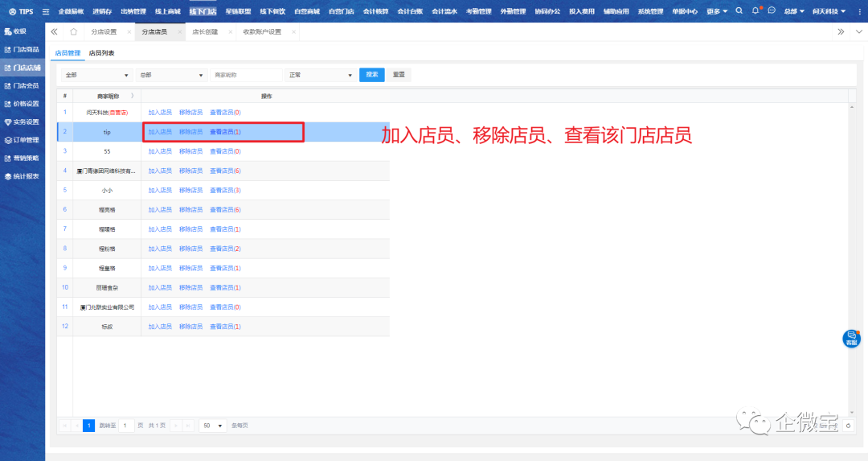This screenshot has height=461, width=868.
Task: Click the search magnifier icon in top bar
Action: click(x=739, y=11)
